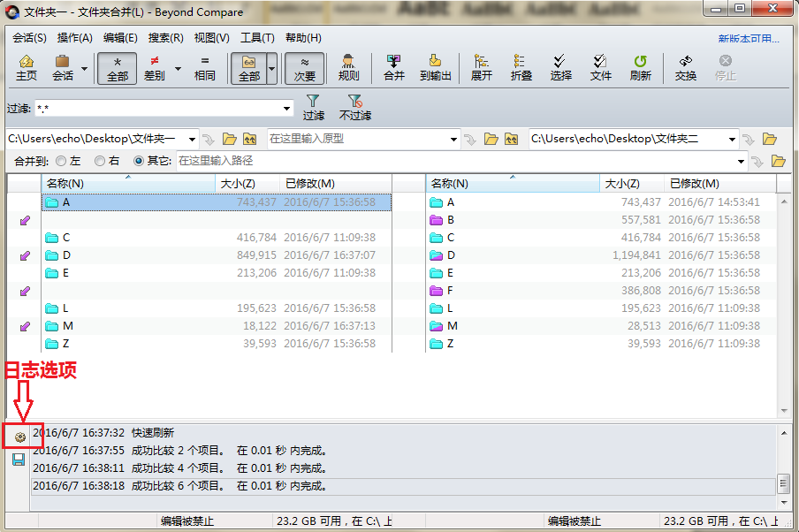
Task: Click the 折叠 (Collapse All) button
Action: pyautogui.click(x=521, y=68)
